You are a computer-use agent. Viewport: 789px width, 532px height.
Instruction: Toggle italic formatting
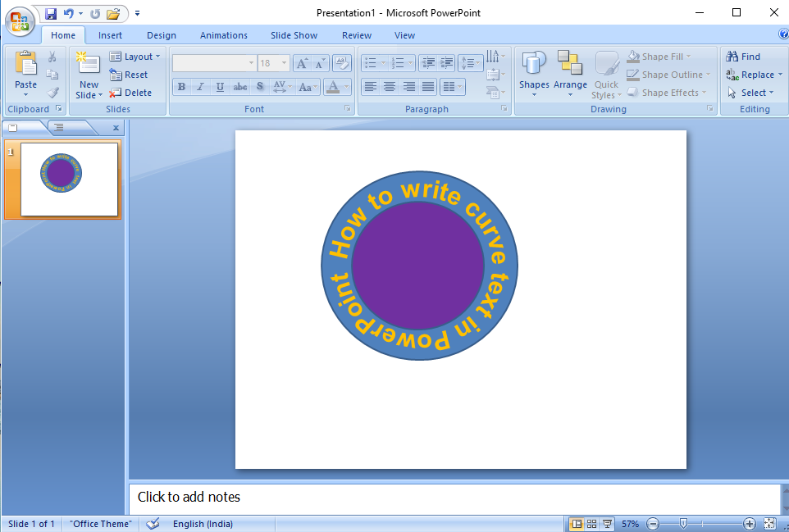[x=200, y=87]
